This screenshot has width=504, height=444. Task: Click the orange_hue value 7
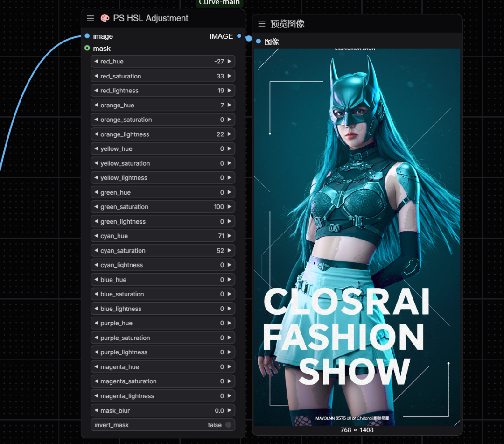[222, 105]
